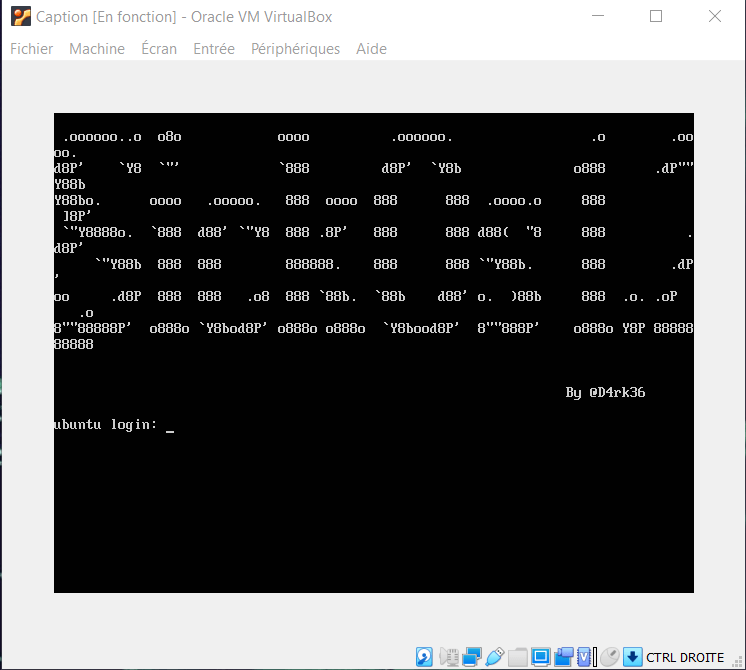Open the Périphériques menu
This screenshot has width=746, height=670.
pos(295,49)
